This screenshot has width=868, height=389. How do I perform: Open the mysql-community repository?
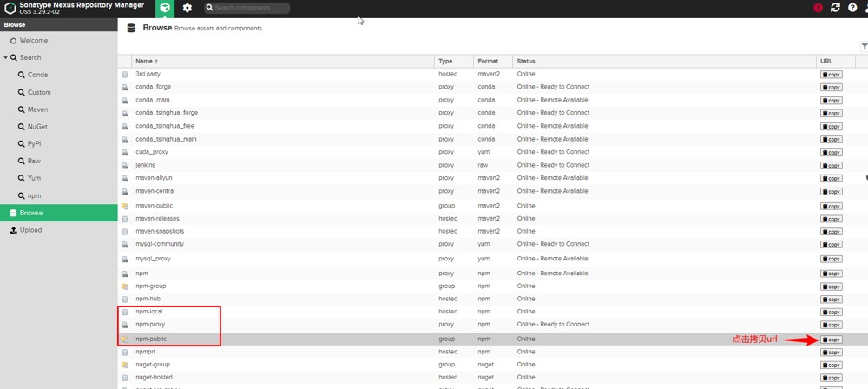coord(160,244)
